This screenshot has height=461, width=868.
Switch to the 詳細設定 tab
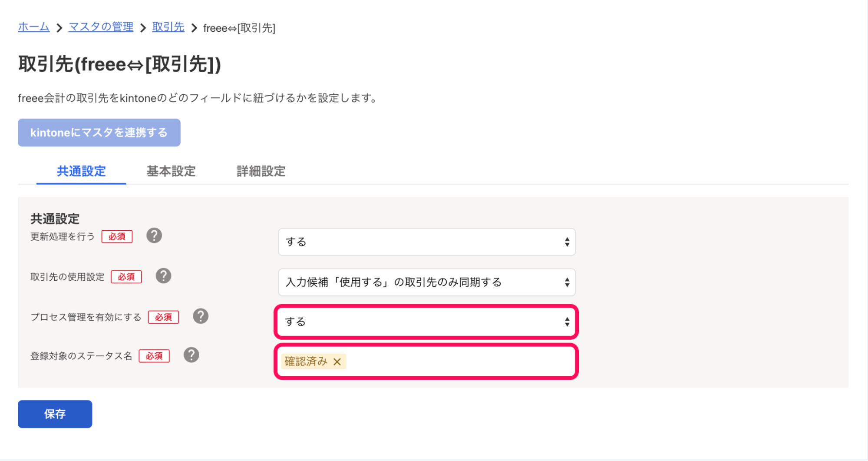[260, 172]
